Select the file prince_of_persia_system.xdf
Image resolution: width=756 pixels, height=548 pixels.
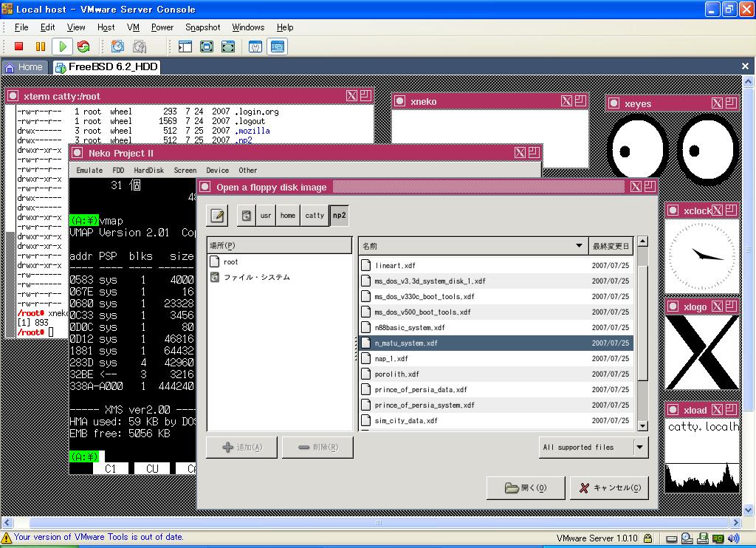497,405
